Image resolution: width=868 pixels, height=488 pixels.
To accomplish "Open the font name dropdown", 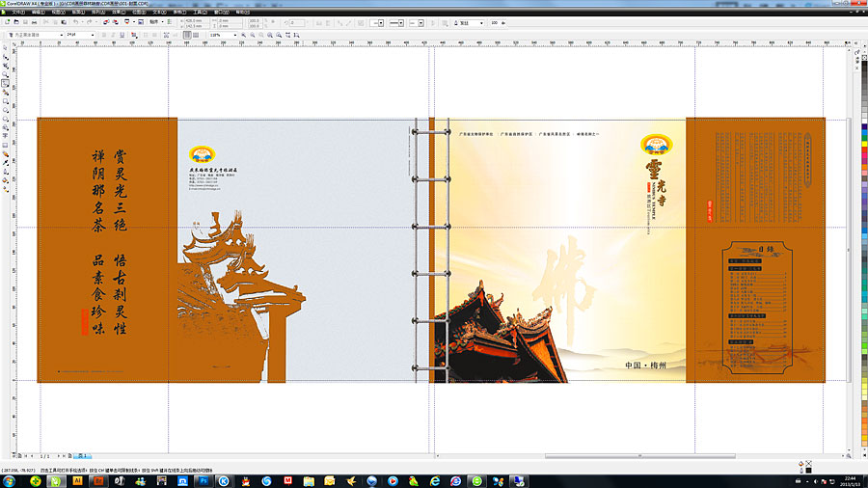I will point(60,35).
